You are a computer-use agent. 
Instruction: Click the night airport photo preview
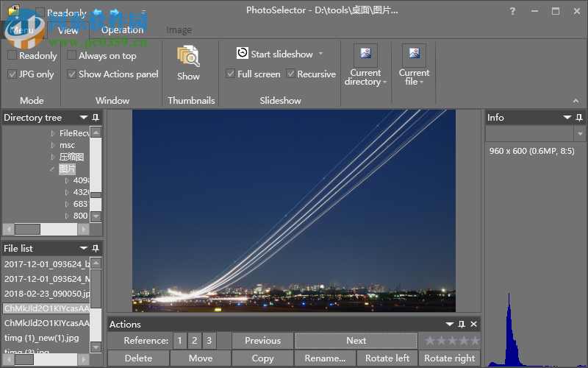click(293, 210)
